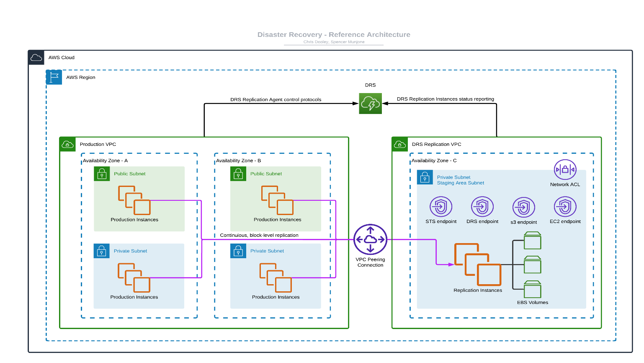Select Zone B private subnet lock icon
644x363 pixels.
tap(238, 251)
